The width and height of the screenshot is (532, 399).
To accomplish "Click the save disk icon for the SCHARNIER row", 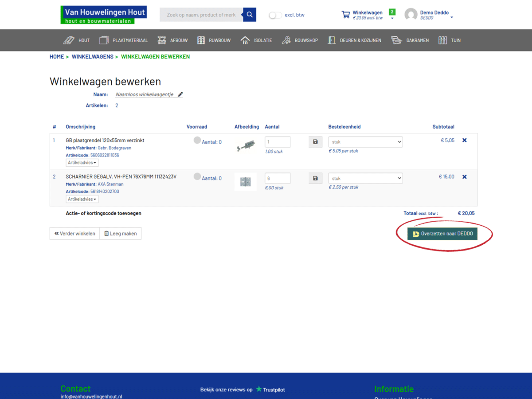I will pyautogui.click(x=315, y=178).
